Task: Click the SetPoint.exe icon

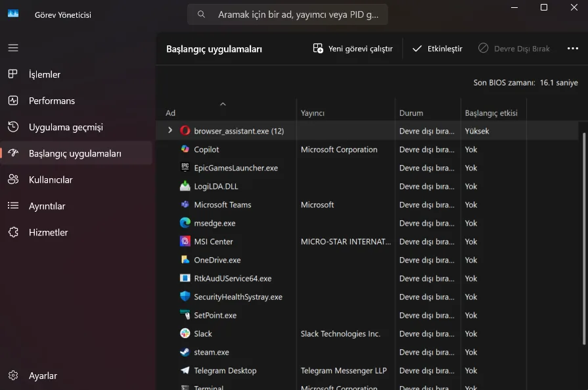Action: (x=185, y=314)
